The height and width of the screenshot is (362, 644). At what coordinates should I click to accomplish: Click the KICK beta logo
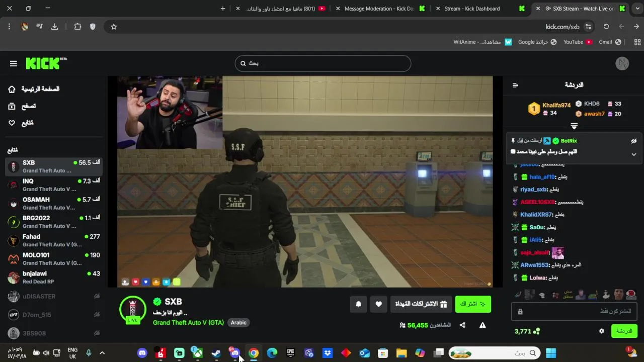46,63
